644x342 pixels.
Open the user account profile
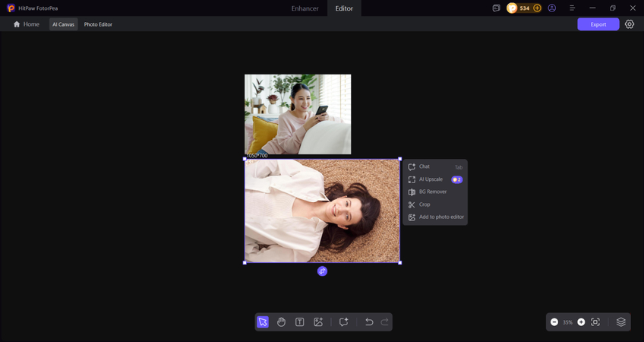tap(552, 8)
